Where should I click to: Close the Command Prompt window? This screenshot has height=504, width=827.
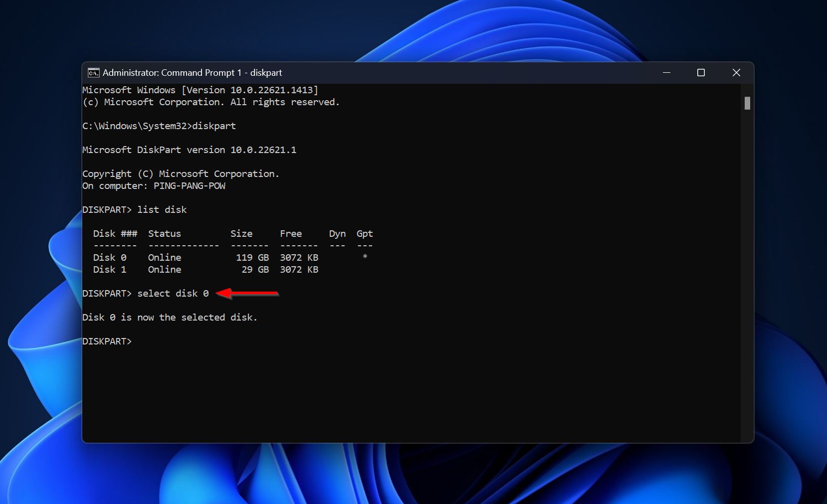pyautogui.click(x=736, y=73)
